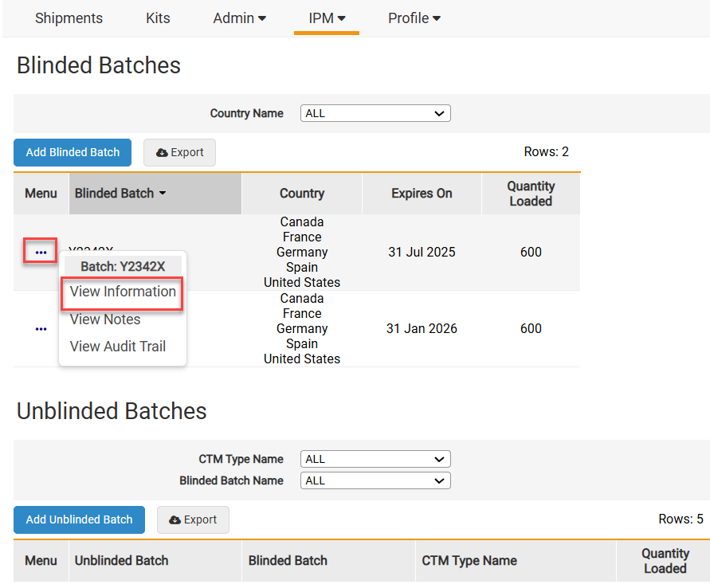Click the cloud icon on Blinded Batches Export
Image resolution: width=710 pixels, height=588 pixels.
[162, 153]
